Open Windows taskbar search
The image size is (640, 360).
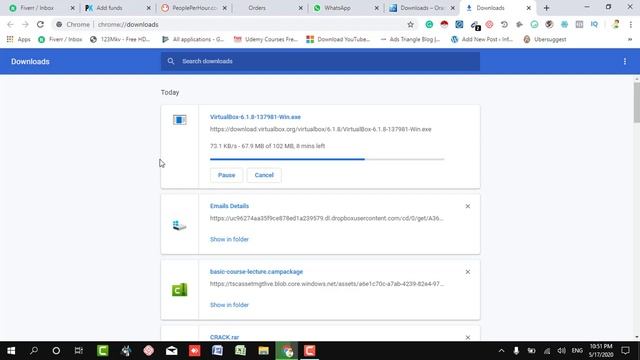34,351
